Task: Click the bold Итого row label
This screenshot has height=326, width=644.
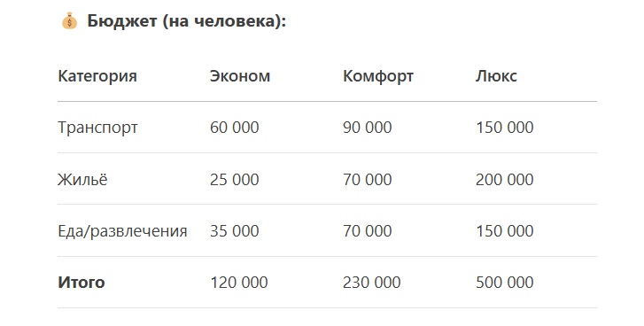Action: [x=81, y=283]
